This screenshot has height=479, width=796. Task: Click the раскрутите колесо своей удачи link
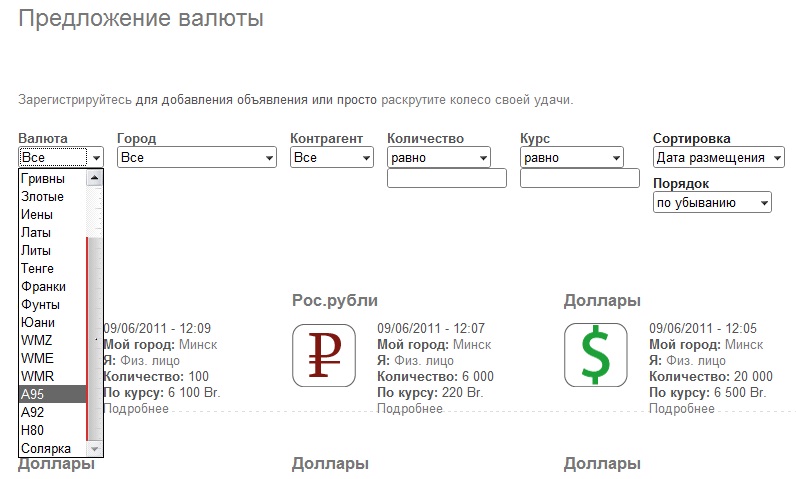[x=475, y=101]
